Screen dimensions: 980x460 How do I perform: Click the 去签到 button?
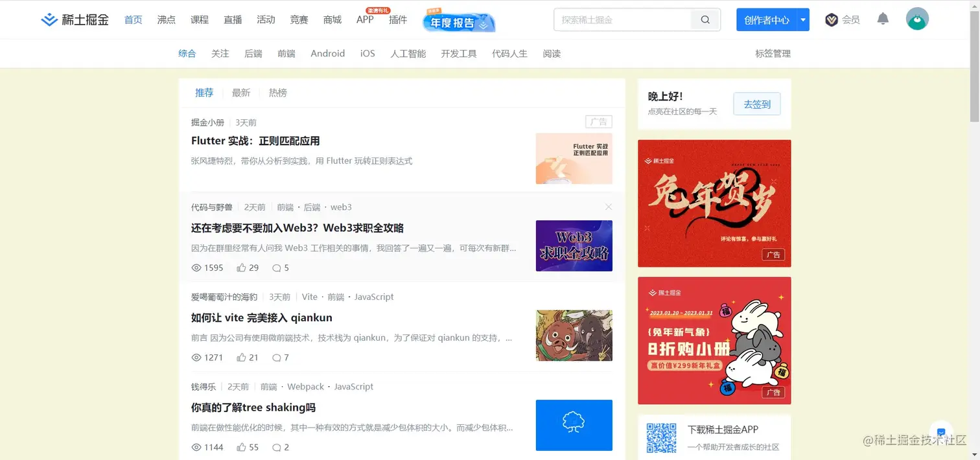(757, 104)
